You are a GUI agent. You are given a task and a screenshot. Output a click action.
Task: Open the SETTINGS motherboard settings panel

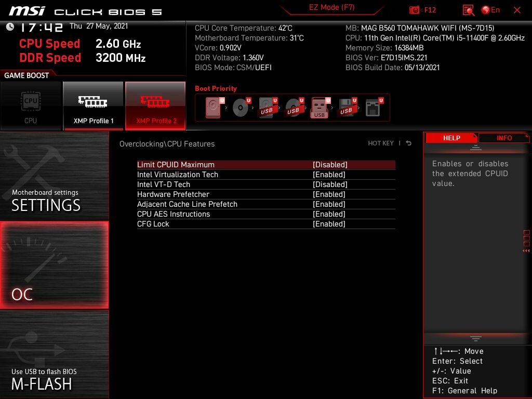point(54,176)
